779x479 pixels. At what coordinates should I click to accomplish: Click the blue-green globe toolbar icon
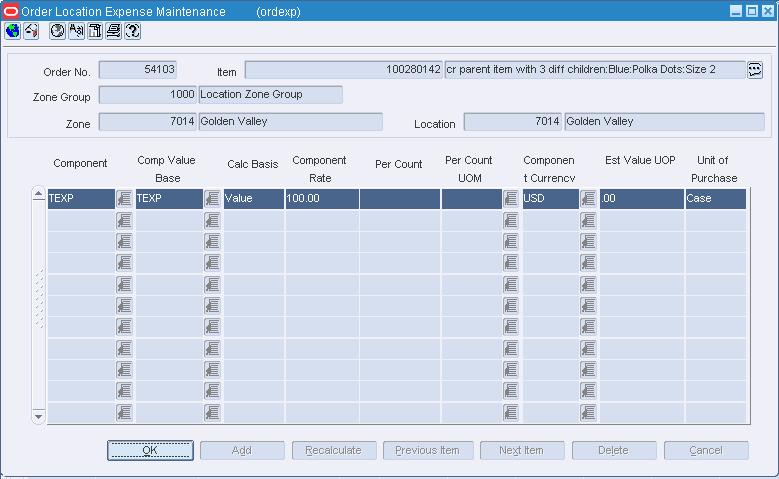(12, 31)
